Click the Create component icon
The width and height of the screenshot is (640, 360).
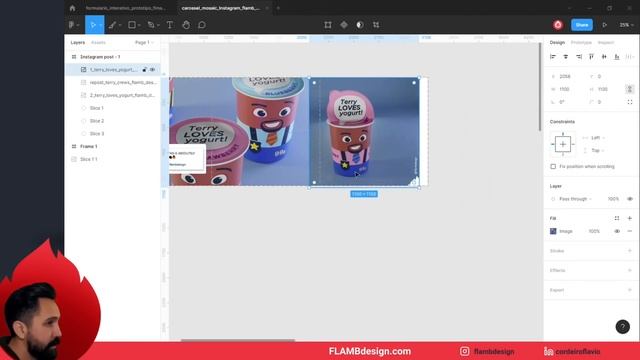click(344, 25)
